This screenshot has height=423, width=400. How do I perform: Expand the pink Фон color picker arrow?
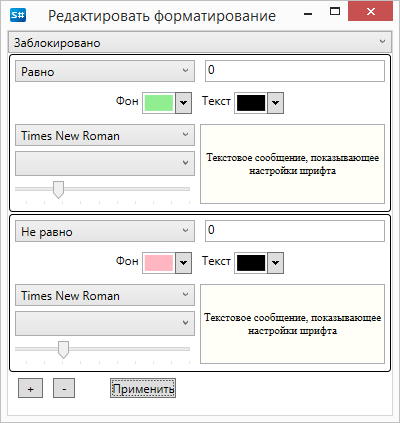pos(183,263)
